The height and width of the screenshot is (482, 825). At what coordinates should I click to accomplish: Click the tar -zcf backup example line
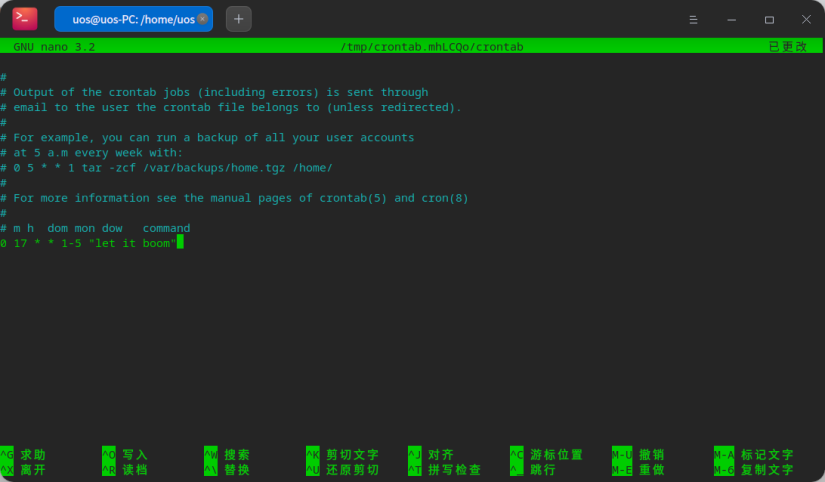click(170, 168)
